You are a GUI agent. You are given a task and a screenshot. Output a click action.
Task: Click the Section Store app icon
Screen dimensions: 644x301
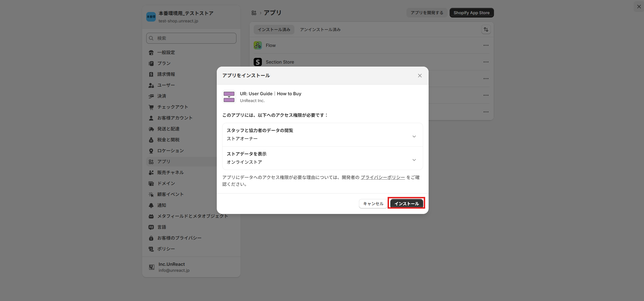click(x=257, y=62)
